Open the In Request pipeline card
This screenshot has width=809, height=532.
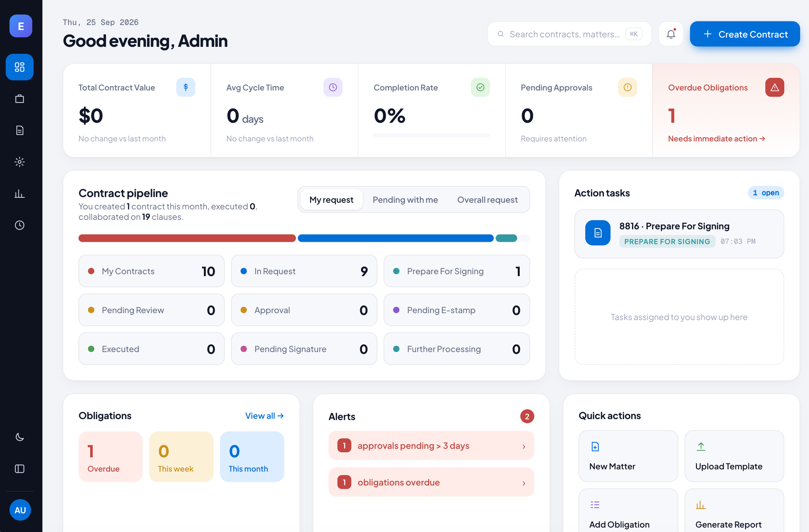coord(304,271)
